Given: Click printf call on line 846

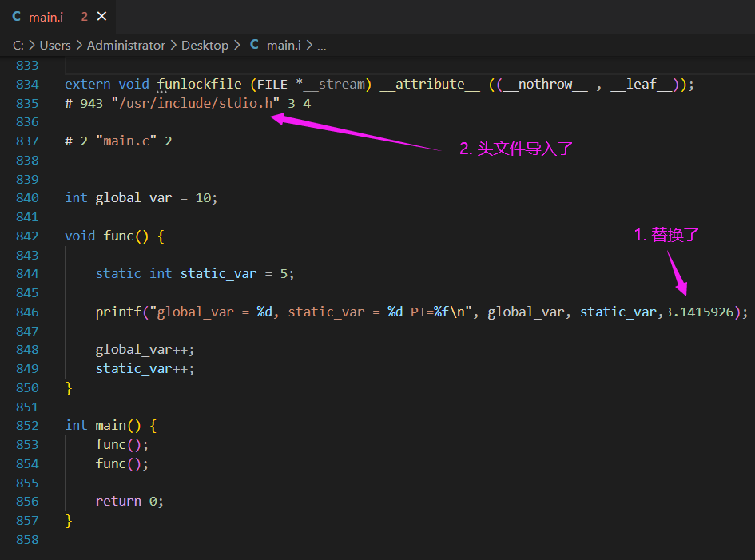Looking at the screenshot, I should click(118, 312).
